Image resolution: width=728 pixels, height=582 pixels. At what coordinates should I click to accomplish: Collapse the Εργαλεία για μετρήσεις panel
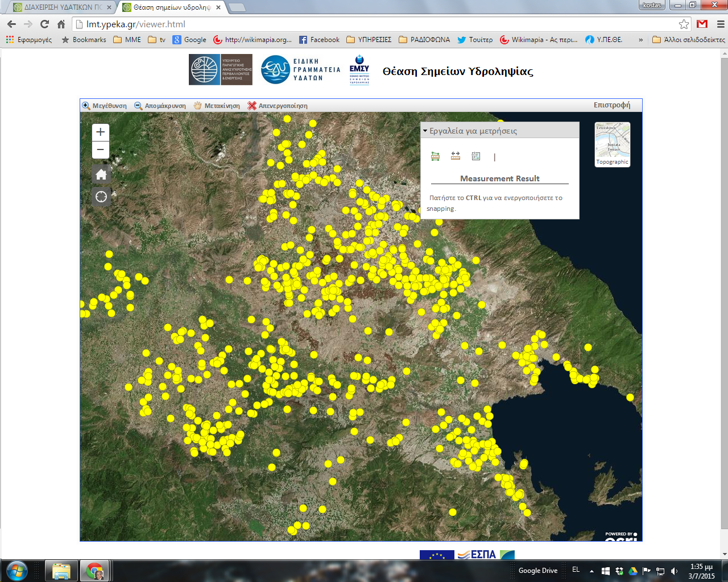pos(425,131)
